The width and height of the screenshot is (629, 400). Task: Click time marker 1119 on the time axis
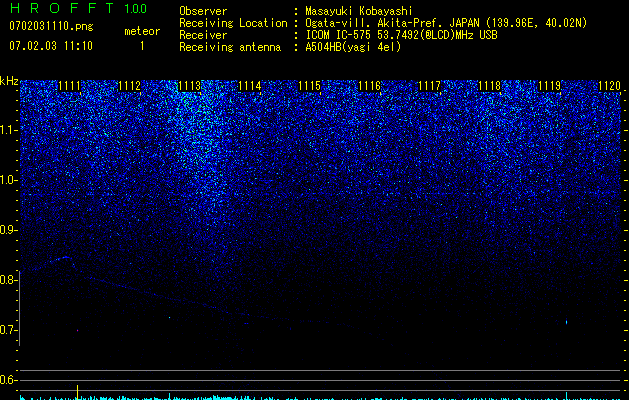pyautogui.click(x=549, y=86)
